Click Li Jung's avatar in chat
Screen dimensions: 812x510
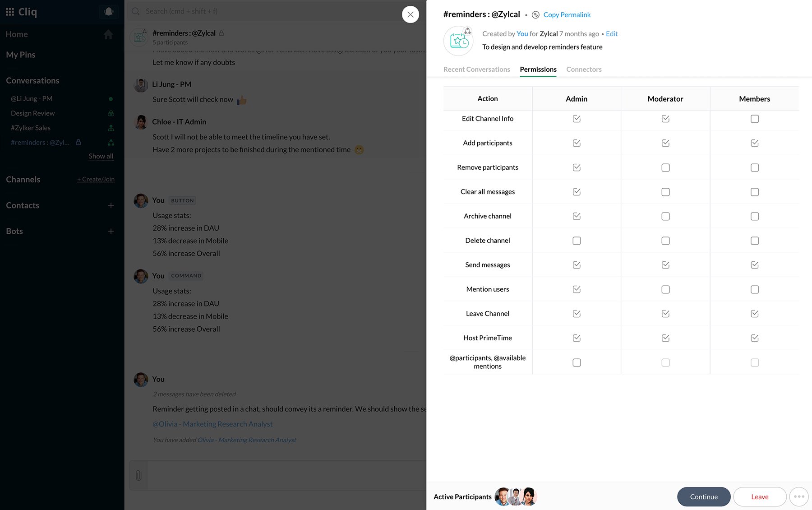coord(141,85)
